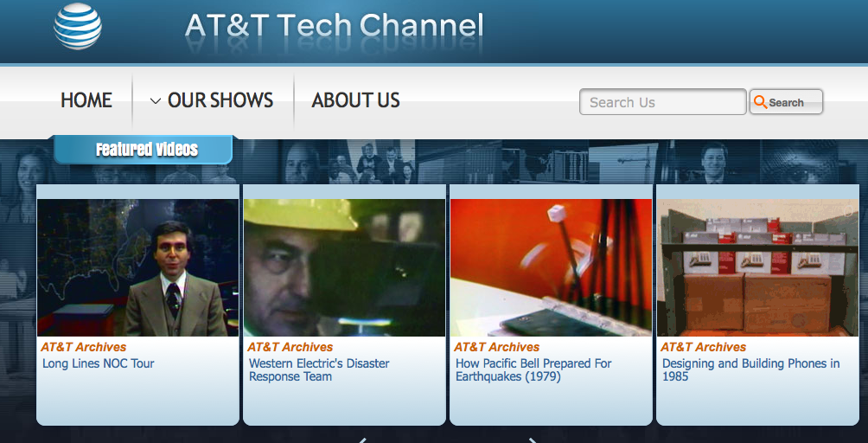
Task: Open the ABOUT US page
Action: [x=355, y=100]
